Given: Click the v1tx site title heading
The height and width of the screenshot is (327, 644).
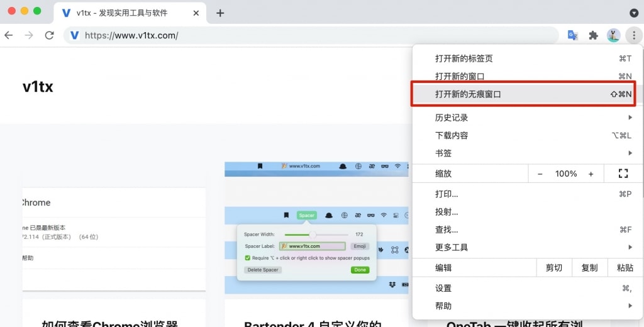Looking at the screenshot, I should tap(38, 87).
